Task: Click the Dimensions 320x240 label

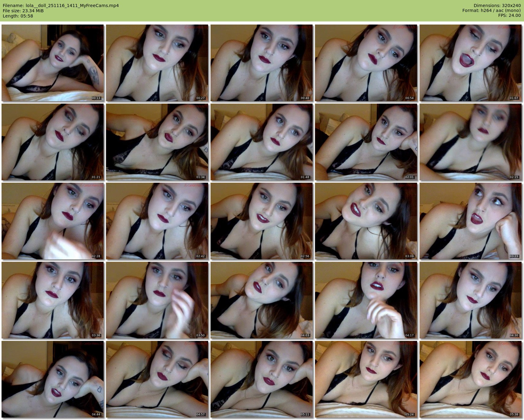Action: click(497, 6)
